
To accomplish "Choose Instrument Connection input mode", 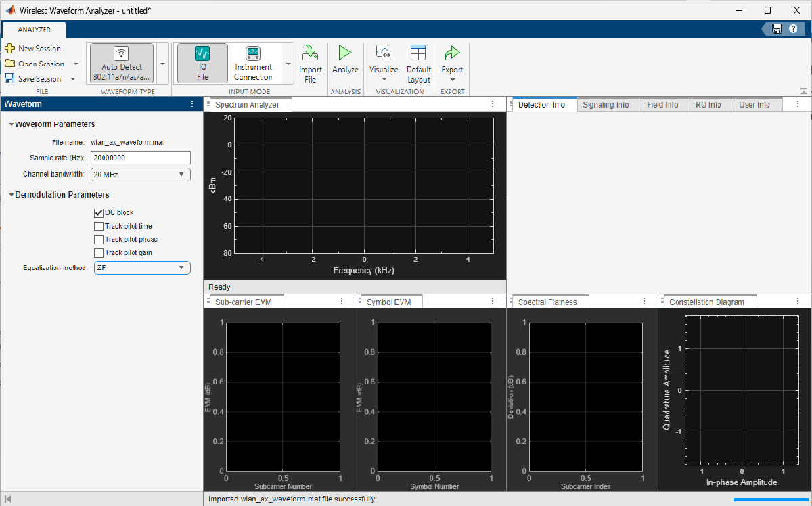I will tap(253, 62).
